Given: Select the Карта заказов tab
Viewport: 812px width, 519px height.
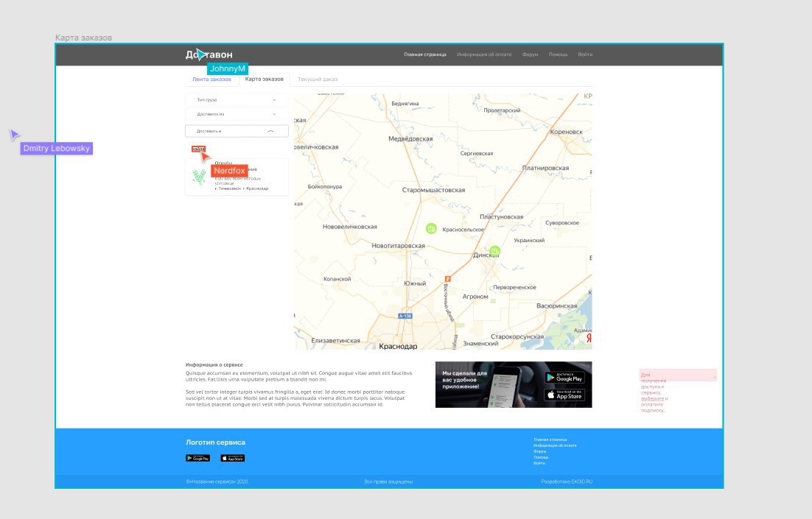Looking at the screenshot, I should tap(264, 80).
